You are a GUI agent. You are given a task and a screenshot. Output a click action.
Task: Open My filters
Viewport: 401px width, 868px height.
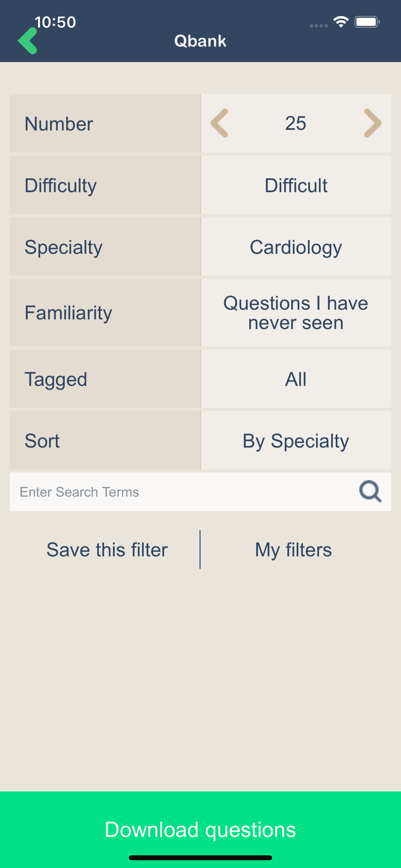(x=293, y=549)
